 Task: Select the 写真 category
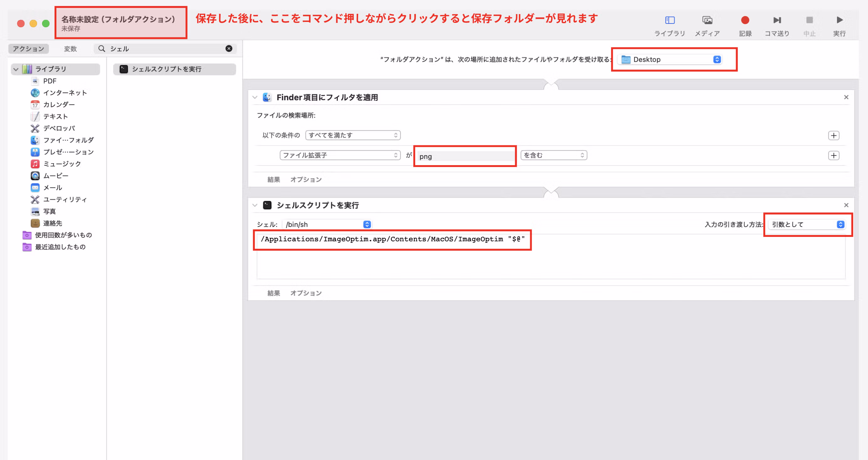click(x=43, y=211)
